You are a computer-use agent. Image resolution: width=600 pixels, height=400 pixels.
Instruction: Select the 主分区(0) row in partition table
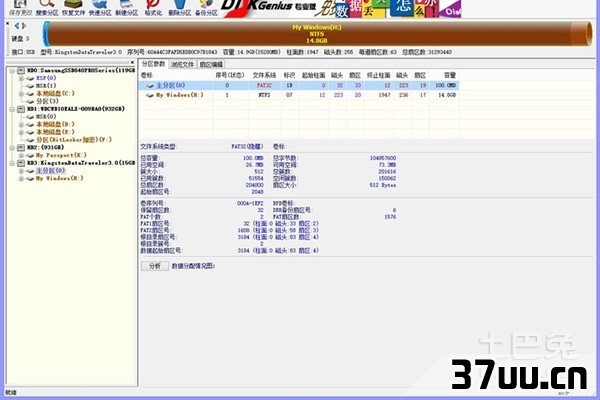point(299,86)
